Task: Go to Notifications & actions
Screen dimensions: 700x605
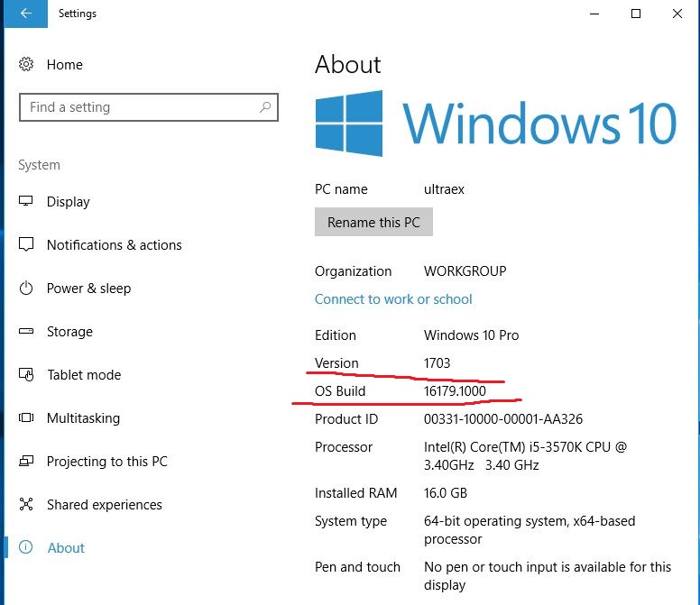Action: (x=115, y=245)
